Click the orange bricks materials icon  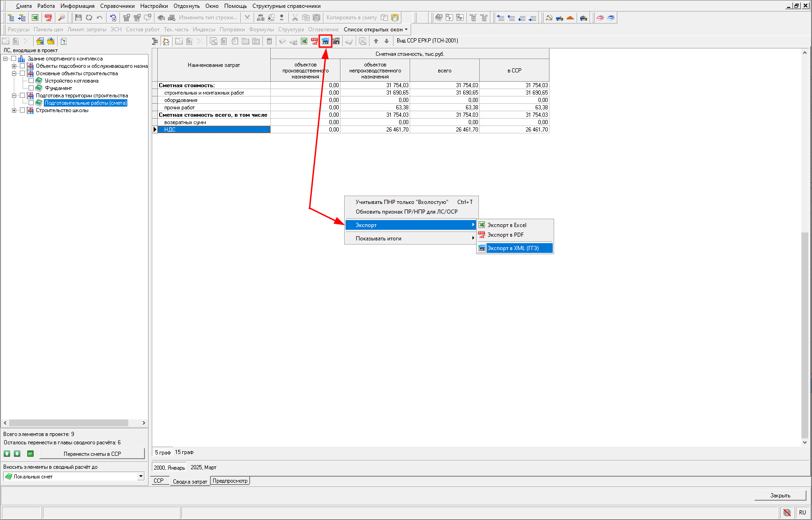point(570,18)
